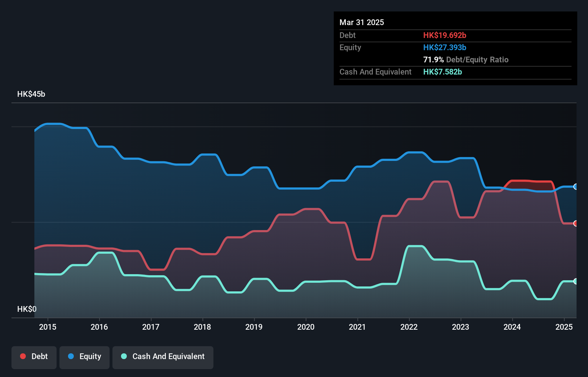Select the 2024 x-axis label
Viewport: 588px width, 377px height.
[x=512, y=327]
